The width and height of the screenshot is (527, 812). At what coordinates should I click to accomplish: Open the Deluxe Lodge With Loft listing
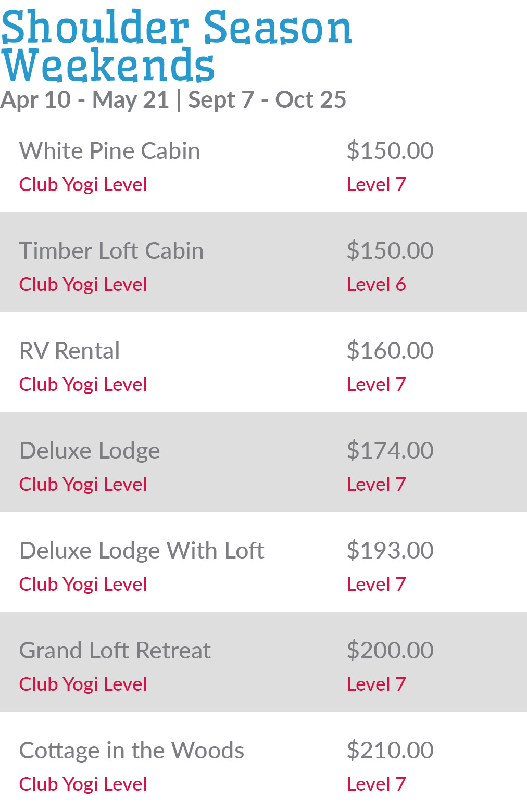(142, 551)
